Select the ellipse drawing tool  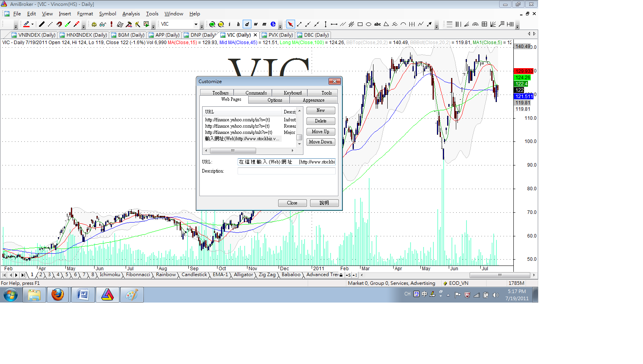(369, 24)
